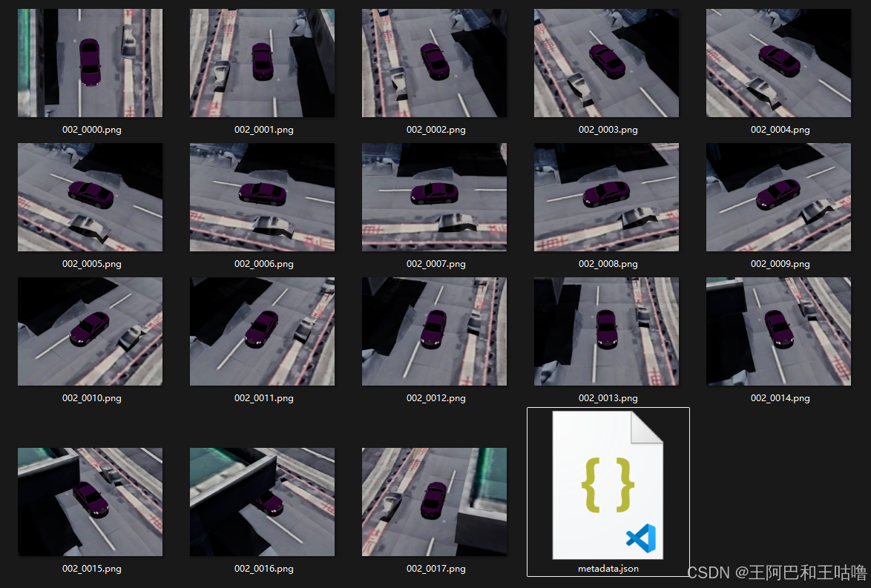Image resolution: width=871 pixels, height=588 pixels.
Task: Click the file name label 002_0017.png
Action: (x=436, y=569)
